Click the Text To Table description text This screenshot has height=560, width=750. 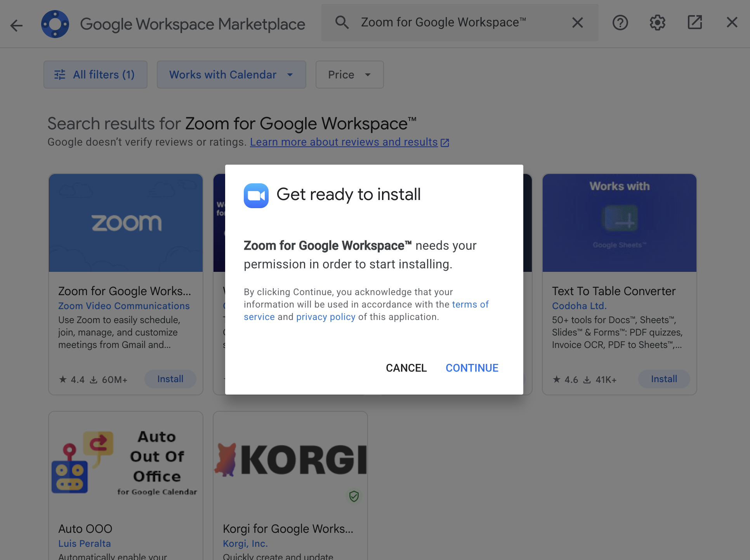click(617, 332)
